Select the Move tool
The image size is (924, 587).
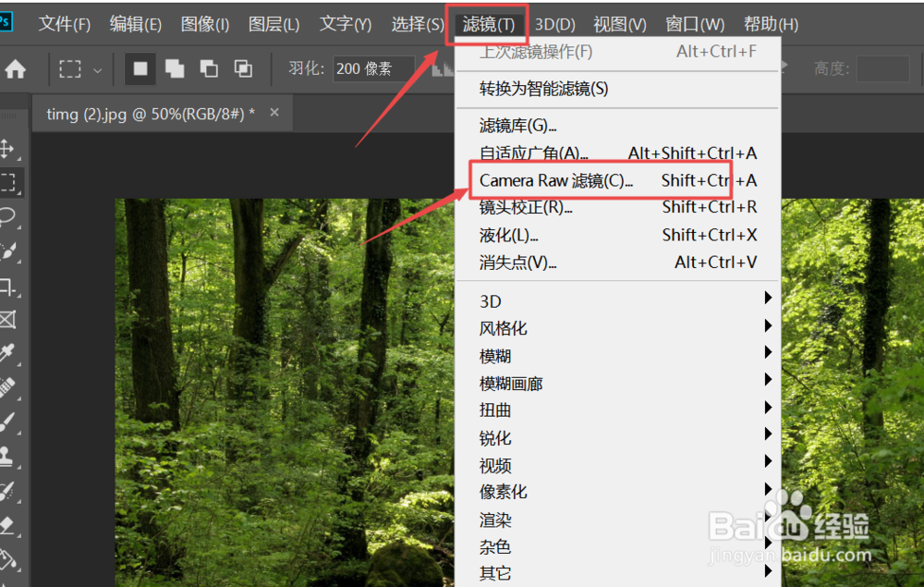(7, 149)
